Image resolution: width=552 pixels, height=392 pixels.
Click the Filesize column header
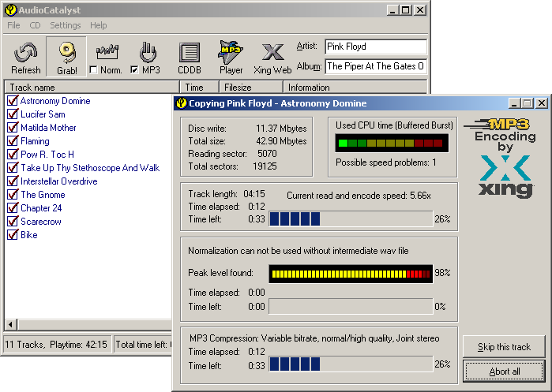[x=251, y=88]
